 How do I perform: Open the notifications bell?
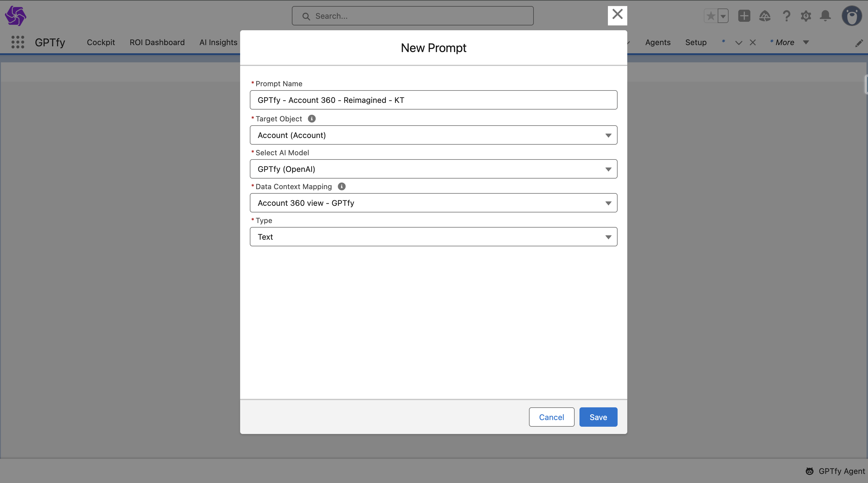click(825, 16)
